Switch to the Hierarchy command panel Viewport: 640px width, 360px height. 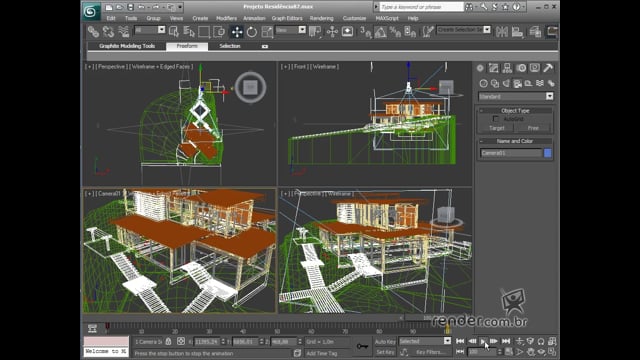(x=507, y=68)
